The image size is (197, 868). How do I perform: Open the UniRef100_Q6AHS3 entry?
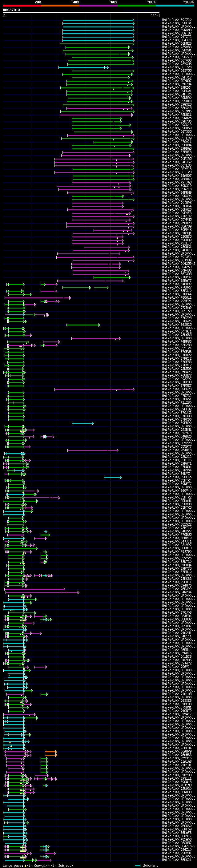point(177,755)
